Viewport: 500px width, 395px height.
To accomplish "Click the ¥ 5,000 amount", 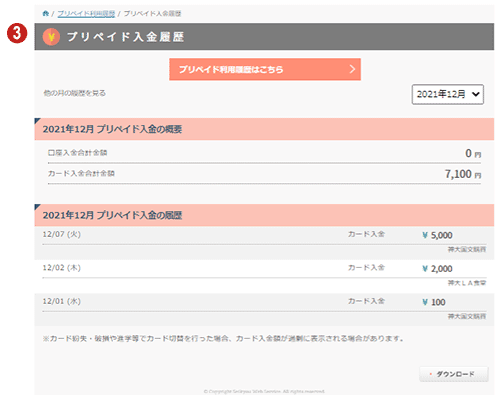I will (437, 235).
